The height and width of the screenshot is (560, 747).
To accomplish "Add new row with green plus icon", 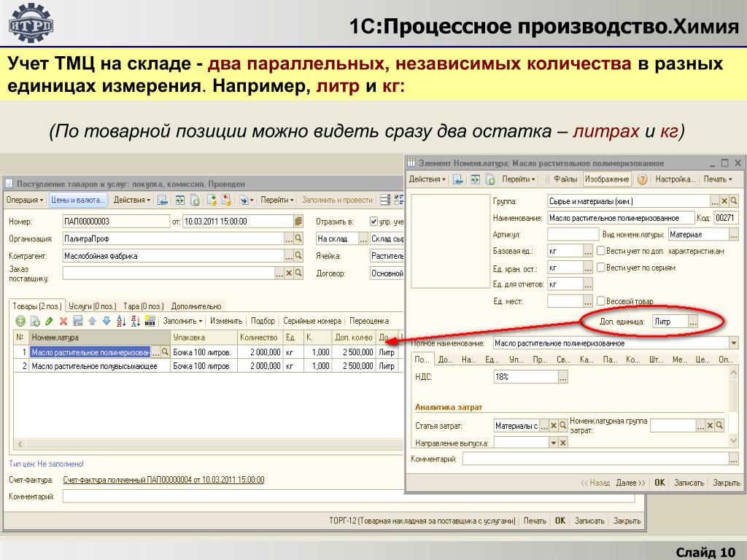I will click(x=20, y=322).
